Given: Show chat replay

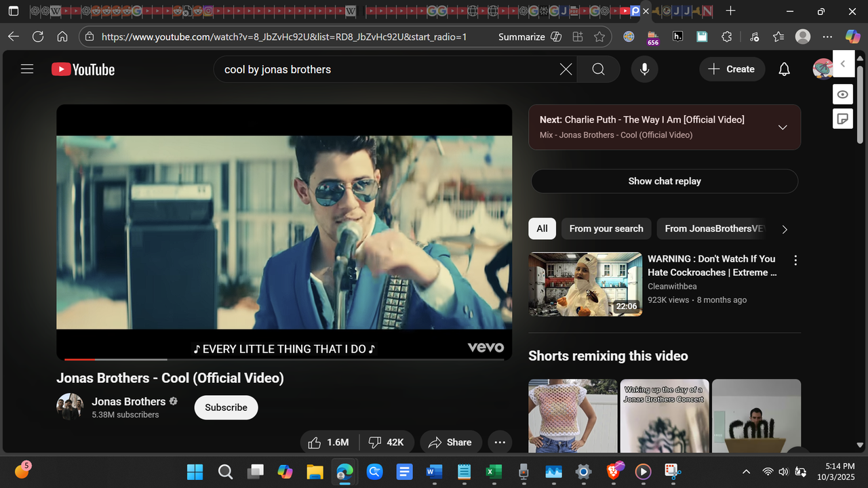Looking at the screenshot, I should (665, 181).
